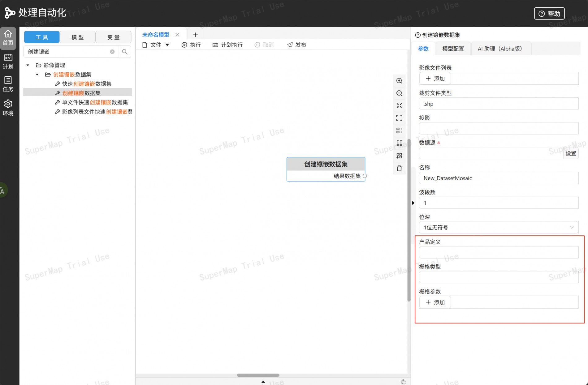Click the 执行 run toolbar button

coord(191,45)
